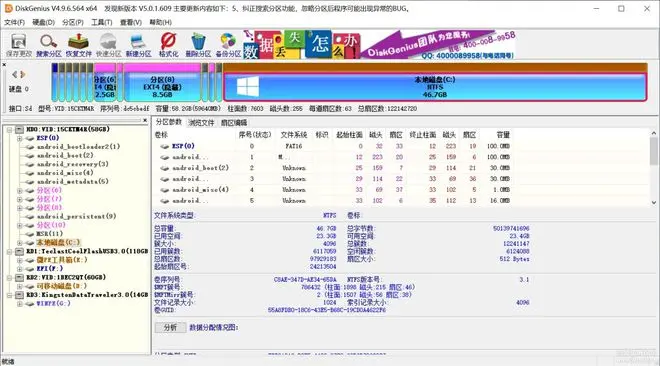Open the 硬盘(D) menu

(x=43, y=22)
